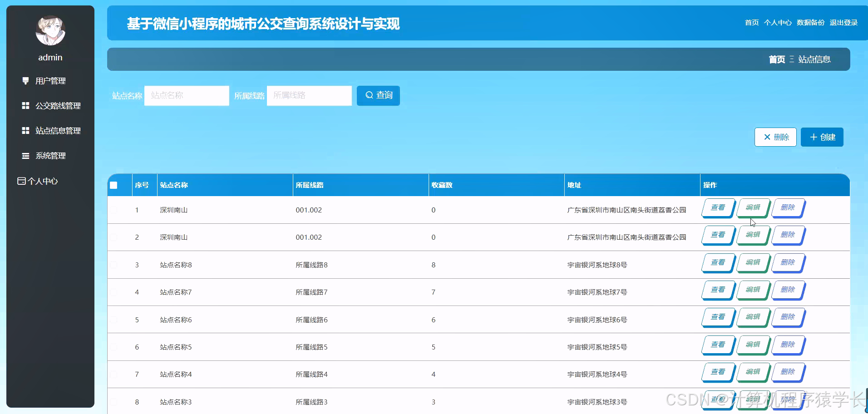Open the 数据备份 menu item

pos(810,22)
